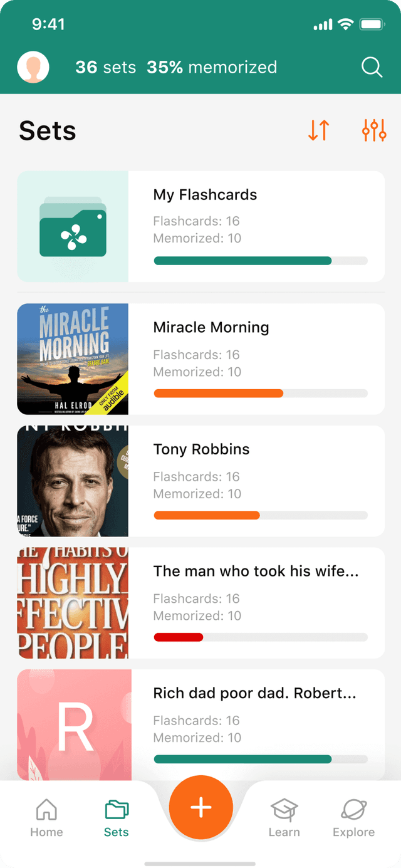The image size is (401, 868).
Task: Select the Sets tab
Action: [x=117, y=818]
